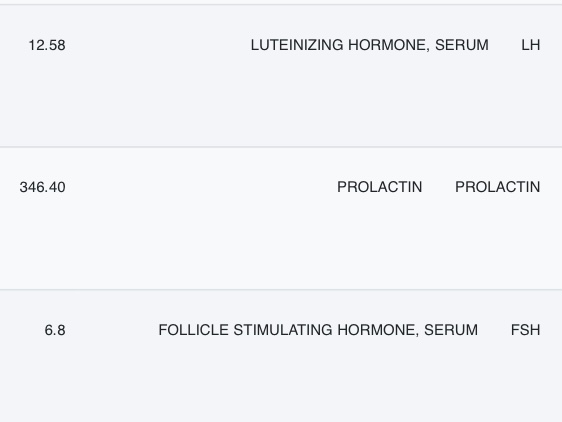This screenshot has height=422, width=562.
Task: Click the PROLACTIN code in rightmost column
Action: [497, 187]
